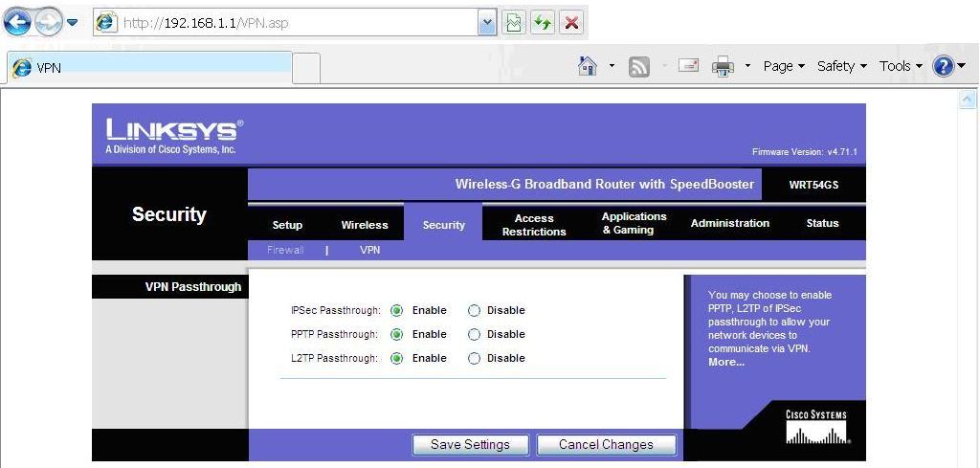This screenshot has width=980, height=468.
Task: Select the VPN sub-tab link
Action: 370,250
